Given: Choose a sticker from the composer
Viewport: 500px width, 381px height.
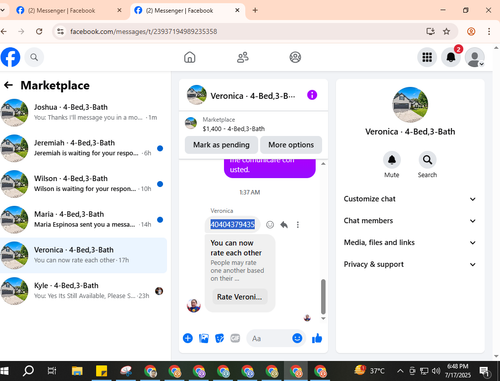Looking at the screenshot, I should point(219,338).
